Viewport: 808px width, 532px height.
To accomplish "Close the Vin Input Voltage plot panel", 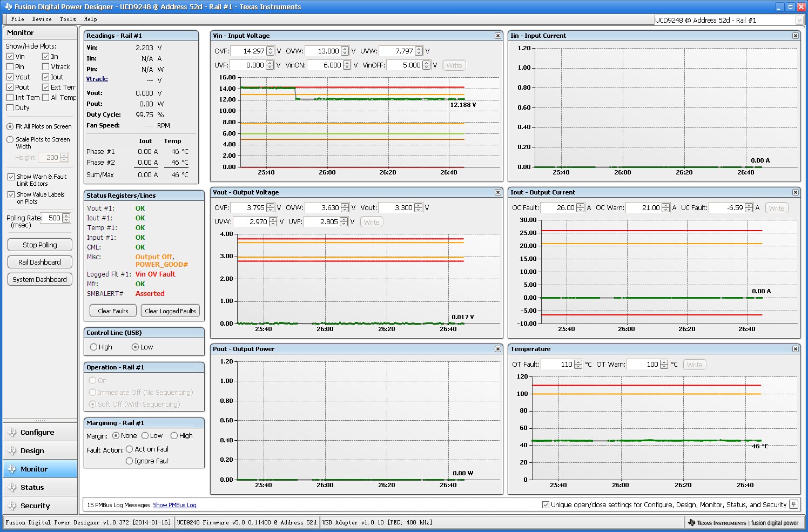I will coord(497,36).
